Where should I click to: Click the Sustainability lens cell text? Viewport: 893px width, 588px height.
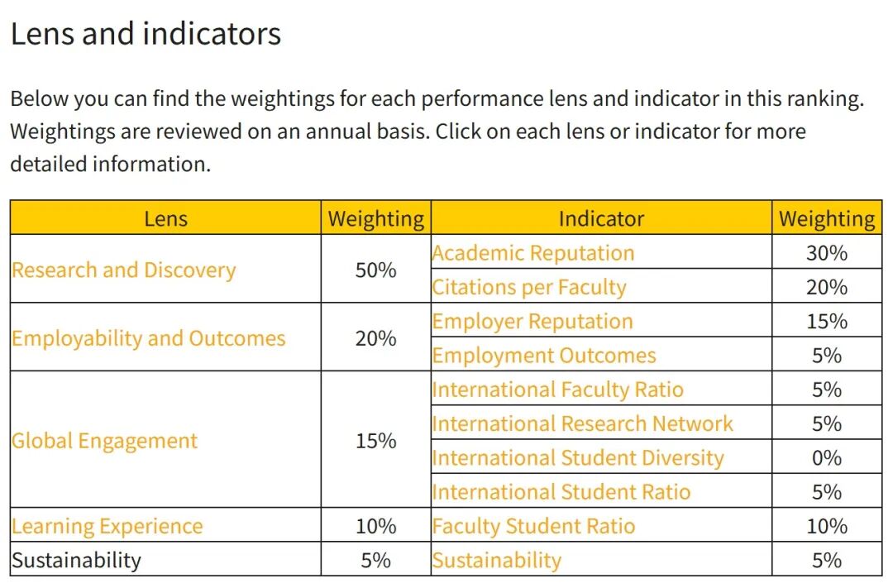[76, 561]
